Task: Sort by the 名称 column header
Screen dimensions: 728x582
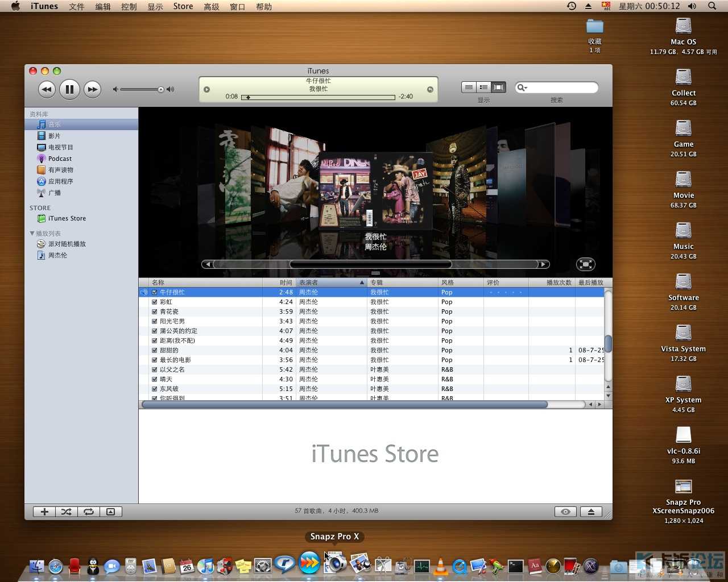Action: [205, 282]
